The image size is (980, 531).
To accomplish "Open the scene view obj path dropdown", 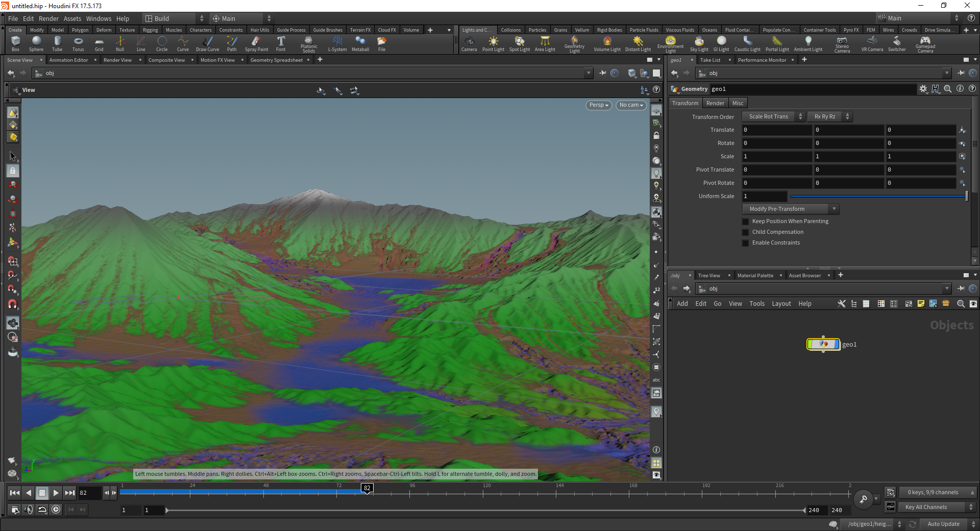I will click(x=589, y=73).
